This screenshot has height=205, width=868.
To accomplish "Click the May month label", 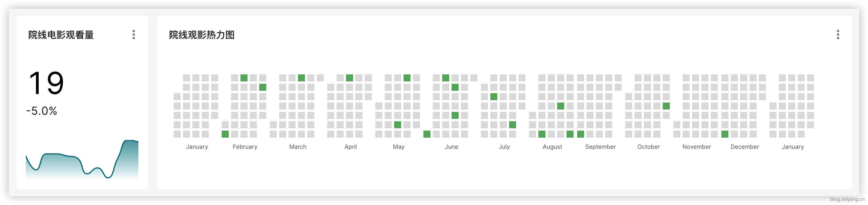I will click(x=399, y=147).
